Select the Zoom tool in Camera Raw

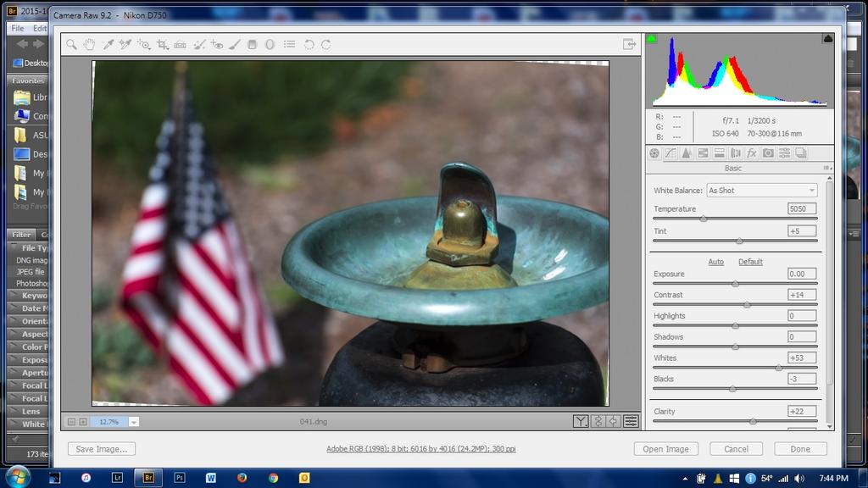coord(72,44)
